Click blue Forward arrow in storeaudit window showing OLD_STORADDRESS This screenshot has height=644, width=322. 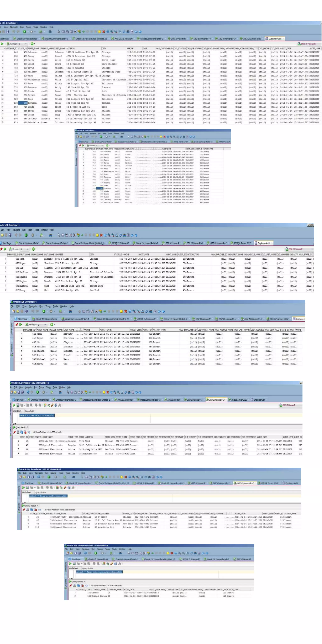pyautogui.click(x=140, y=392)
